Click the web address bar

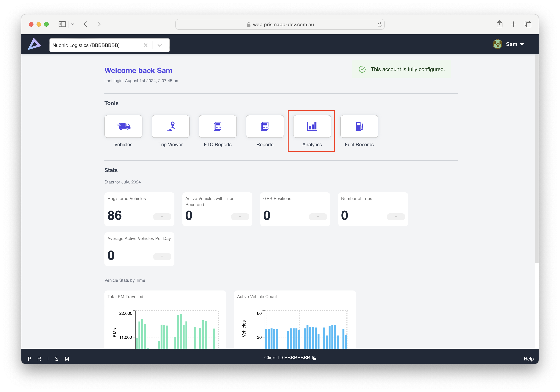click(279, 24)
